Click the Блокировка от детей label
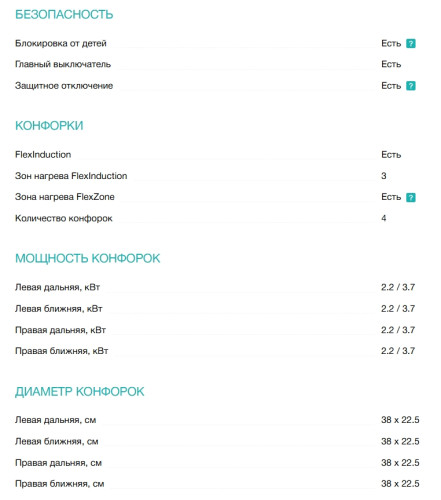The height and width of the screenshot is (500, 441). point(61,43)
